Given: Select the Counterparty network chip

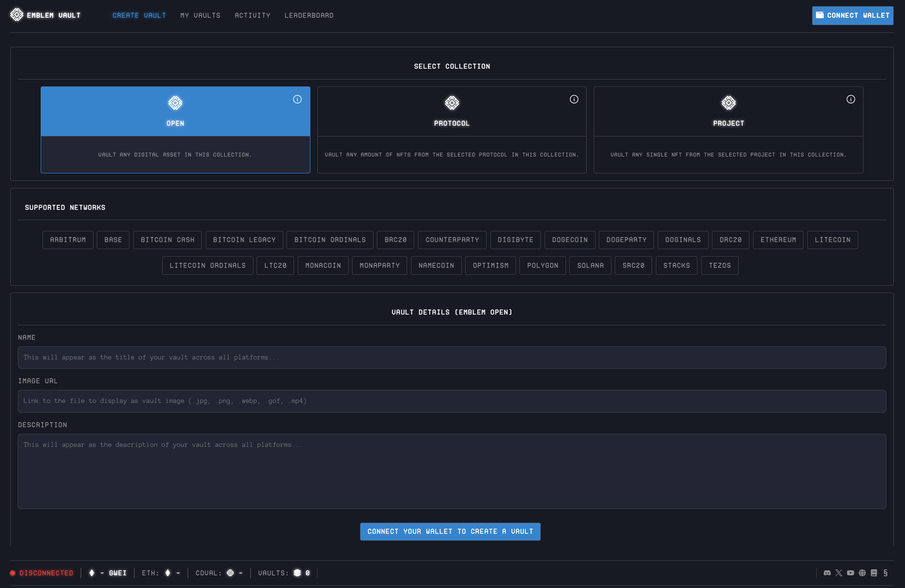Looking at the screenshot, I should point(452,240).
